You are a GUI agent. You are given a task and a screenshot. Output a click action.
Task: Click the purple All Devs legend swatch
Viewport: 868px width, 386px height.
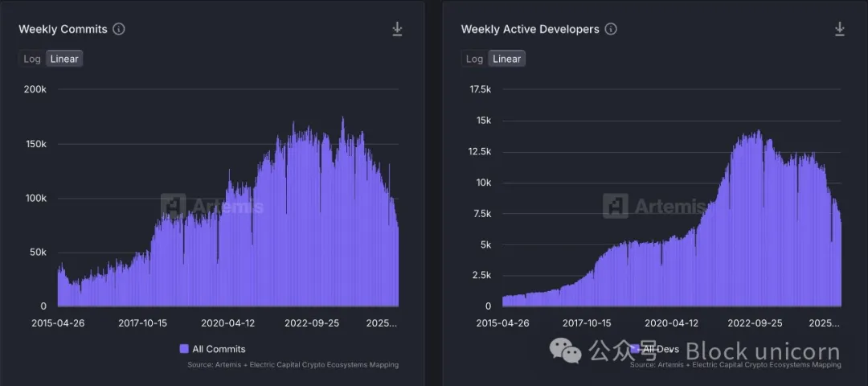tap(635, 349)
